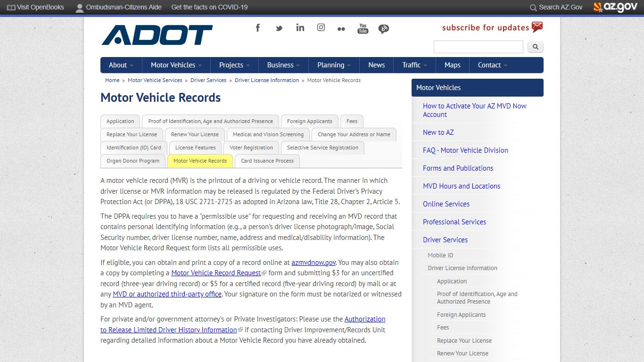The height and width of the screenshot is (362, 644).
Task: Click the OpenBooks book icon
Action: point(11,8)
